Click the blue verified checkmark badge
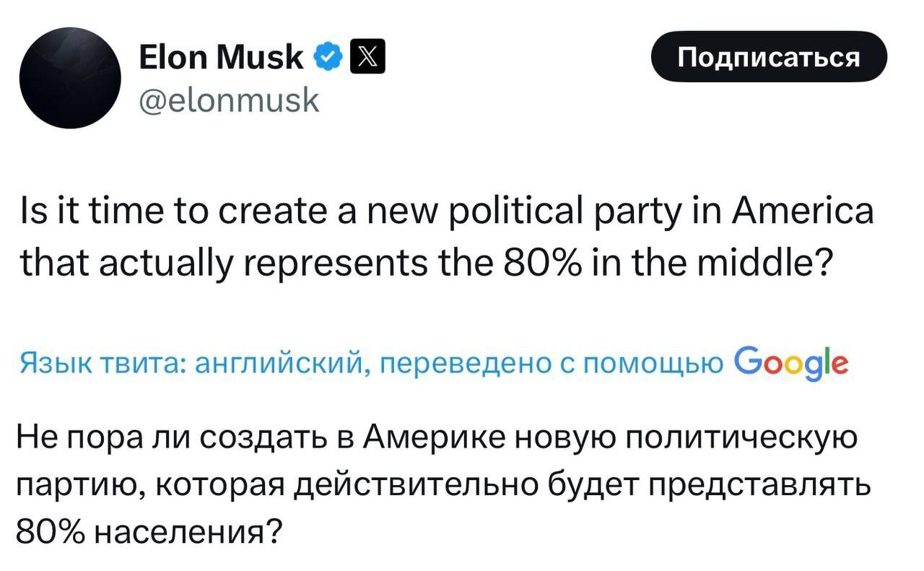 pos(328,57)
